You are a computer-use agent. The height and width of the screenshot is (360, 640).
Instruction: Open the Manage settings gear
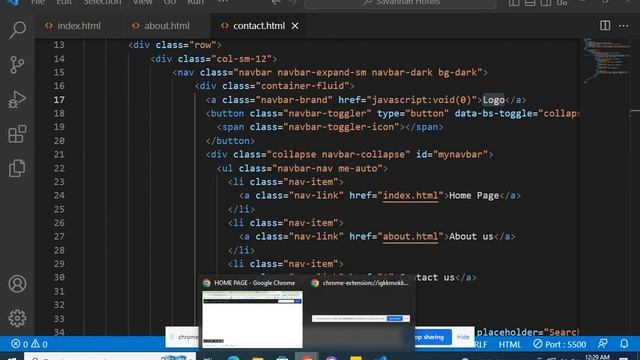17,318
